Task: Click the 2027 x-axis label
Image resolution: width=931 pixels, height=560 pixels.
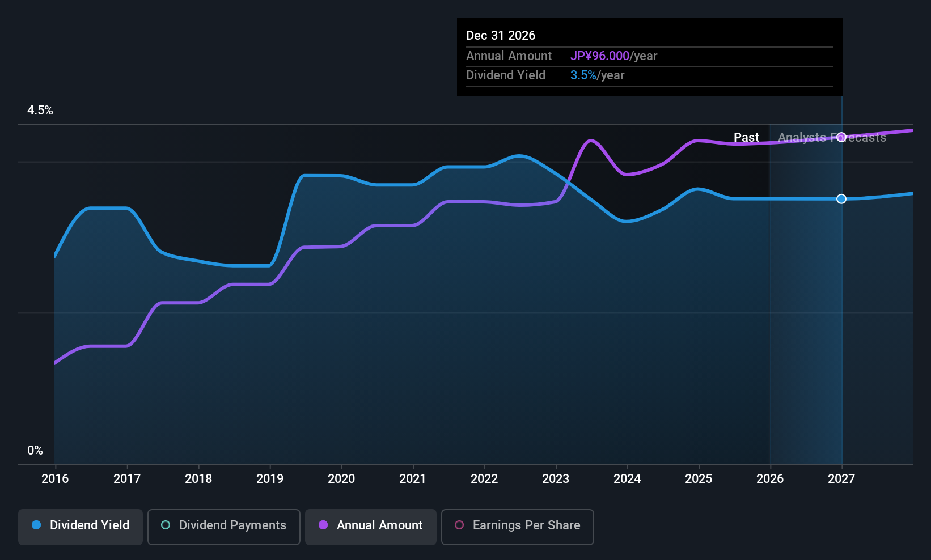Action: [841, 479]
